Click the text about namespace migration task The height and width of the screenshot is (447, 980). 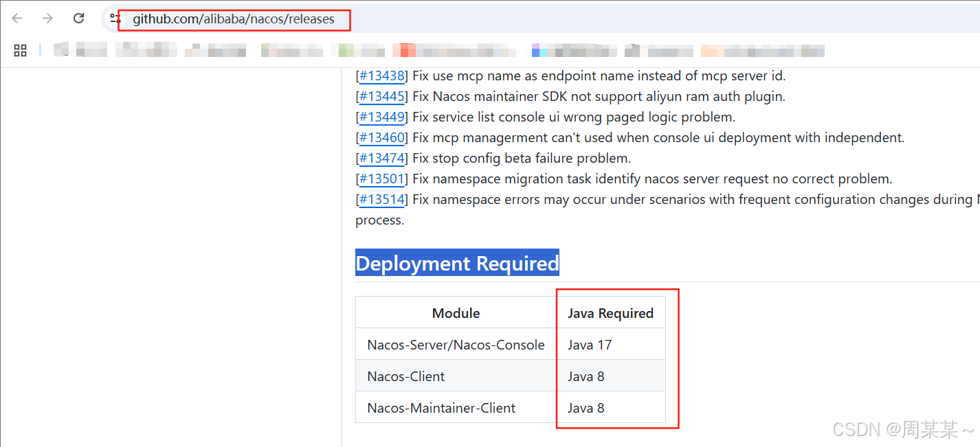pyautogui.click(x=652, y=179)
